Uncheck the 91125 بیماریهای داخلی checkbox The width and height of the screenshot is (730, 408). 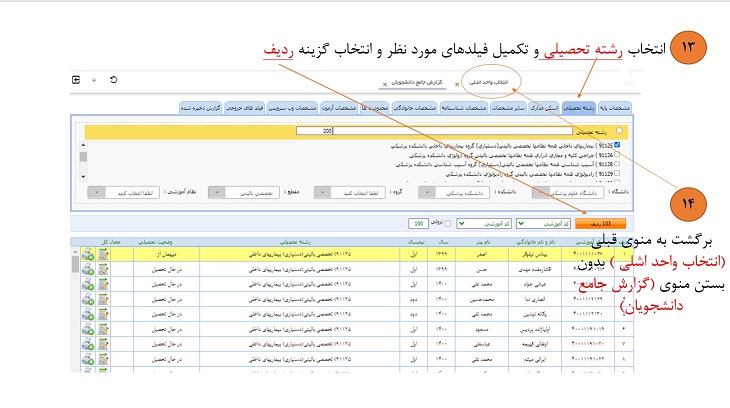pyautogui.click(x=618, y=145)
